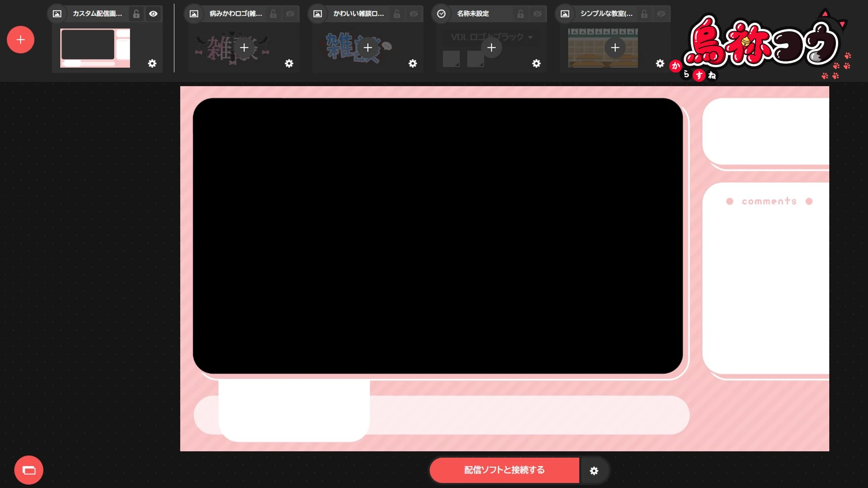Click the classroom background thumbnail
The width and height of the screenshot is (868, 488).
pos(603,48)
